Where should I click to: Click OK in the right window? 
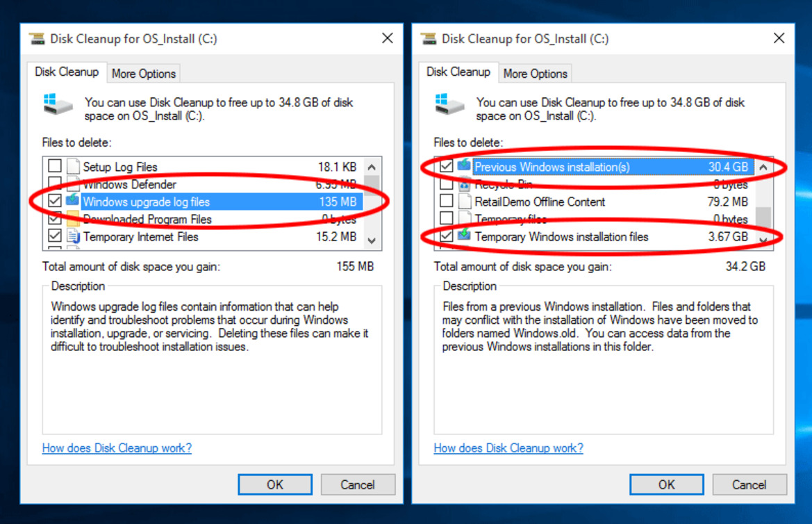(x=667, y=484)
